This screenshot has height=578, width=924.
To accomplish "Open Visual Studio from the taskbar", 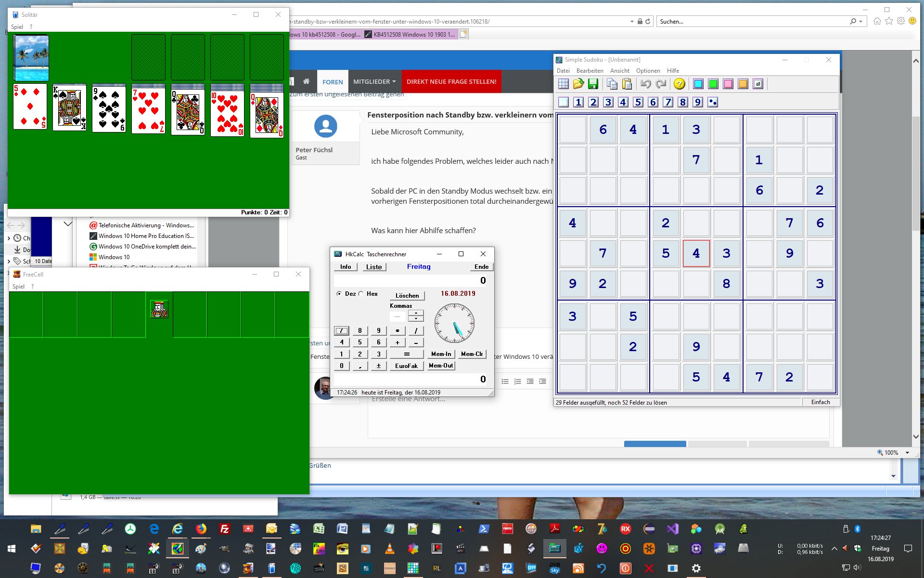I will [x=673, y=529].
